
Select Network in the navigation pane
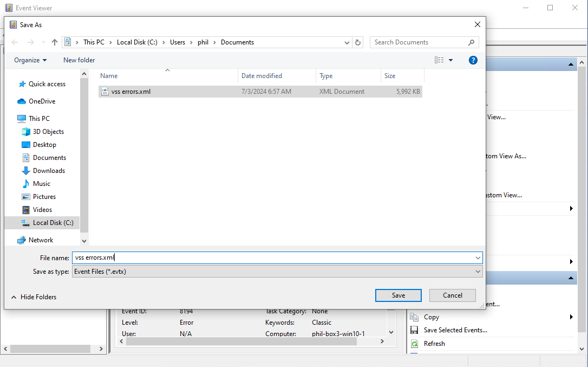click(x=41, y=240)
